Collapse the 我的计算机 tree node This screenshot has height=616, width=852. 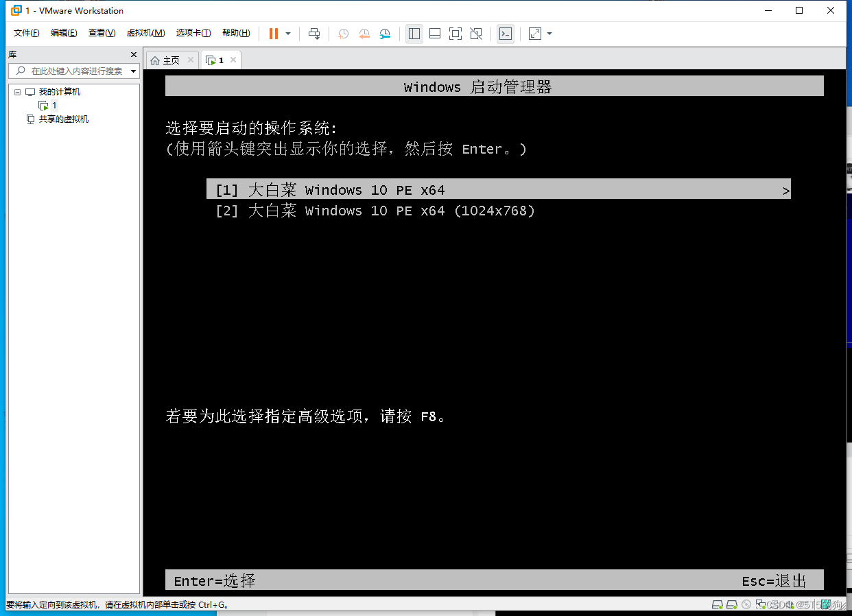point(16,91)
